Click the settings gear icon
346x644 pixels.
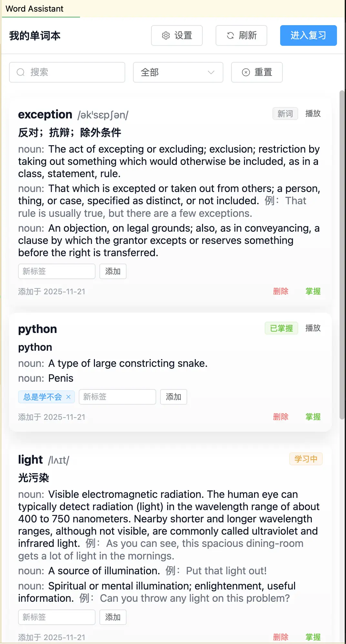click(166, 35)
